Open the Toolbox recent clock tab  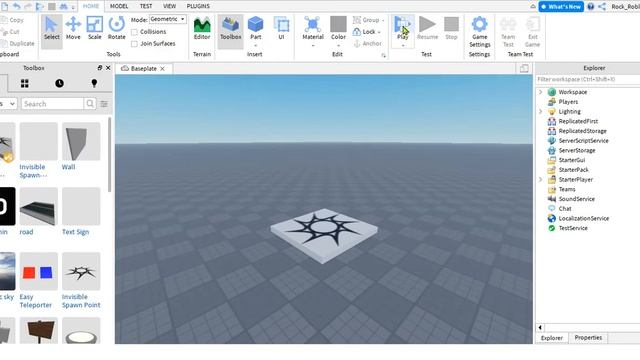point(59,83)
